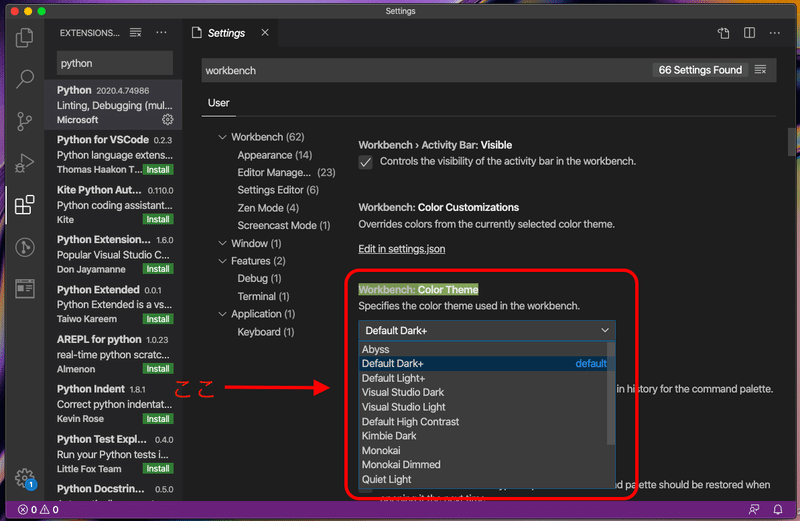Open Source Control view icon

pos(24,121)
